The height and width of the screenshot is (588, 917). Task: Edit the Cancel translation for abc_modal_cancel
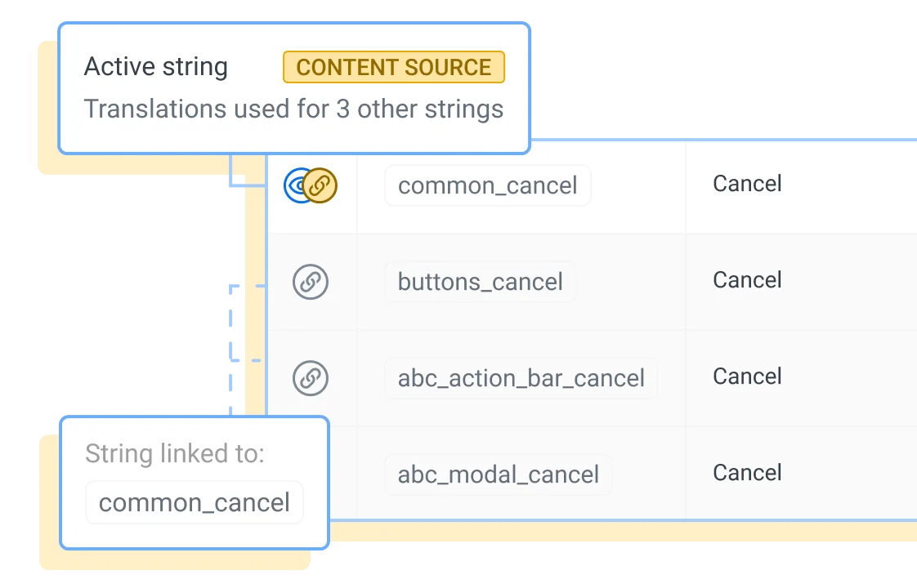[747, 473]
